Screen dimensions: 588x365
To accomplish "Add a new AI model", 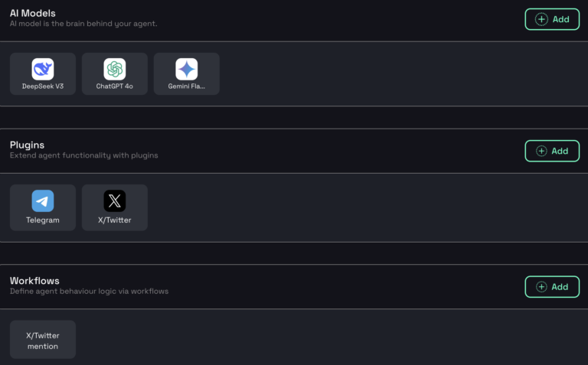I will (x=552, y=19).
